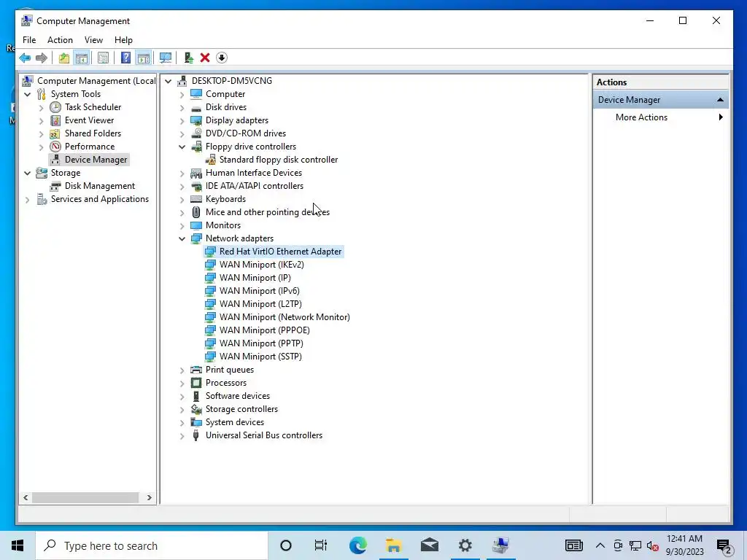
Task: Click the Back arrow toolbar icon
Action: 25,58
